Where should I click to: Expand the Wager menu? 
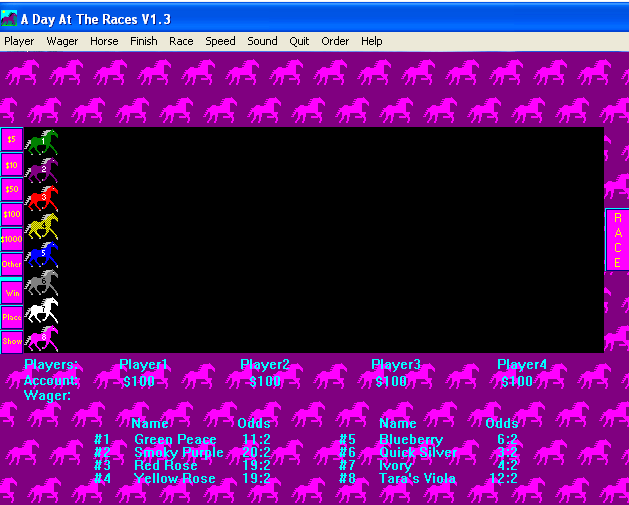click(62, 41)
